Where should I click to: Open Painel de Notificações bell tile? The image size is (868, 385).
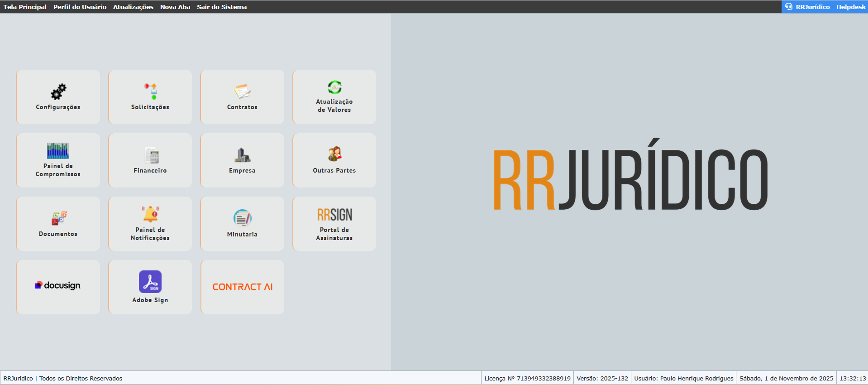[x=150, y=224]
